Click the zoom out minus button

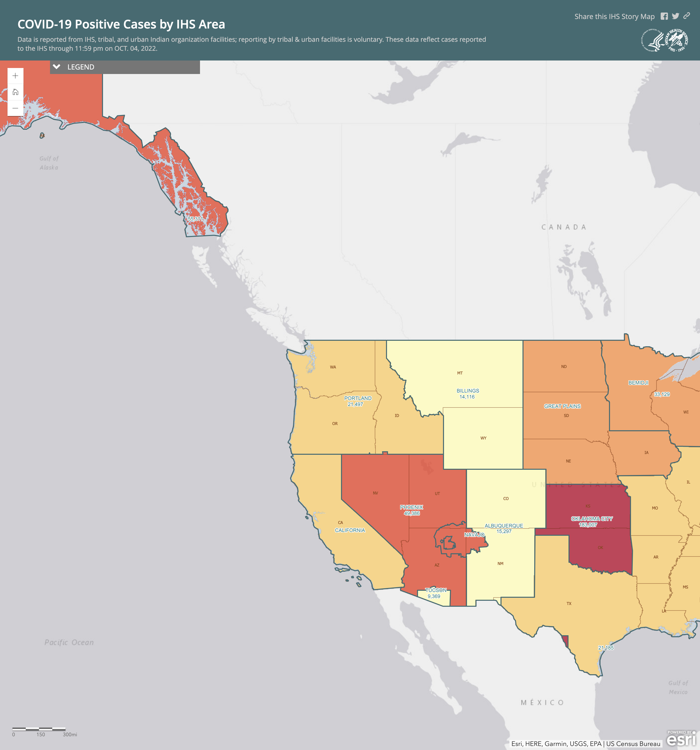pyautogui.click(x=15, y=108)
